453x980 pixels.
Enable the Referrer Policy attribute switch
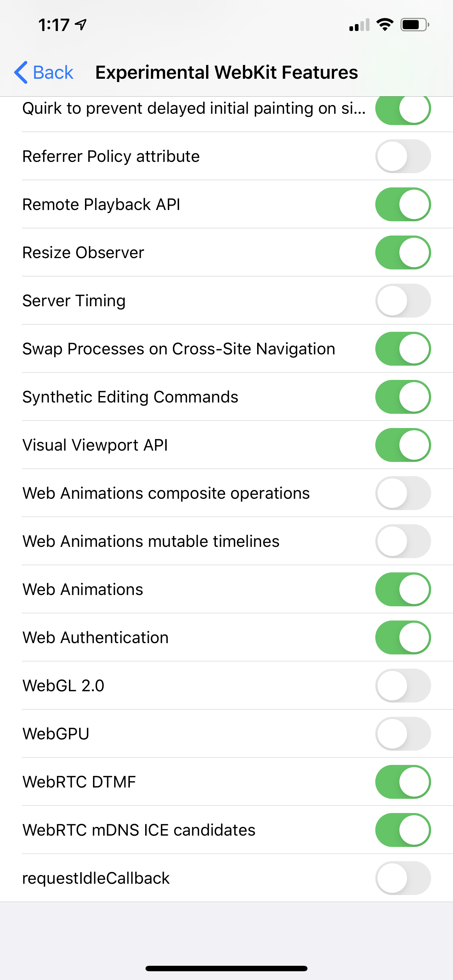point(403,156)
